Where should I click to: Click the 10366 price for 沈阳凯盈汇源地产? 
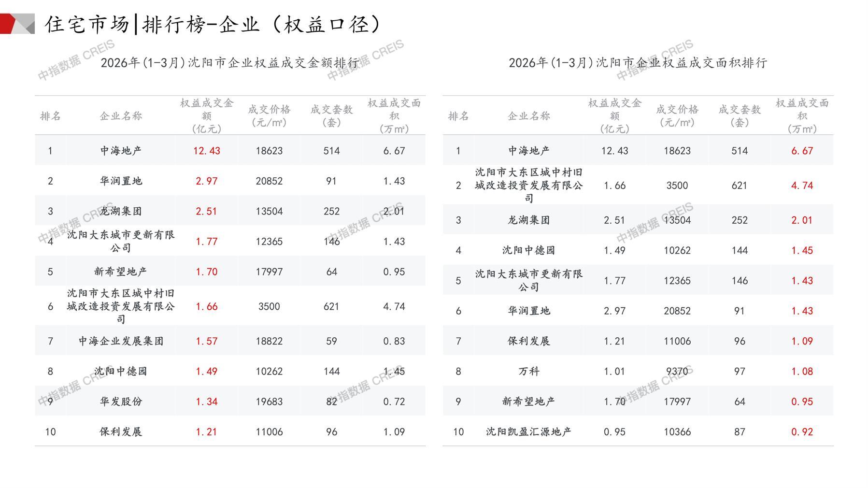click(677, 431)
